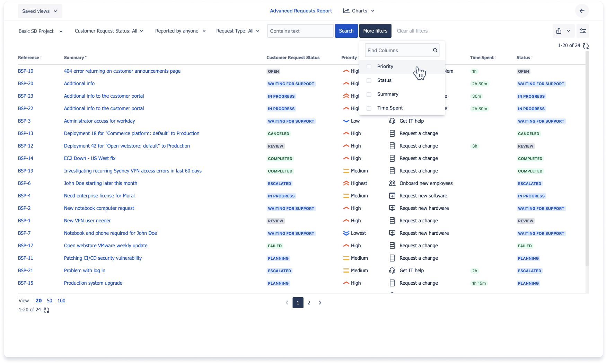Go to next page using the right chevron
The image size is (607, 364).
click(x=320, y=303)
